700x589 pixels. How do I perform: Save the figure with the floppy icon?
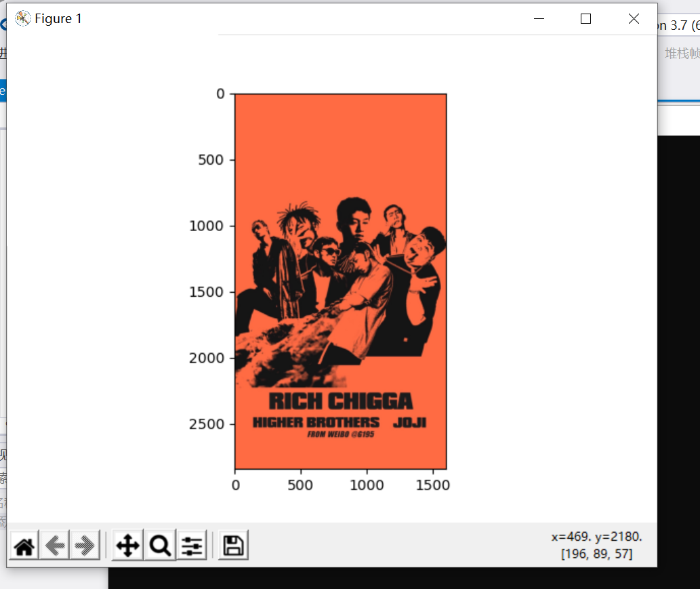[233, 545]
